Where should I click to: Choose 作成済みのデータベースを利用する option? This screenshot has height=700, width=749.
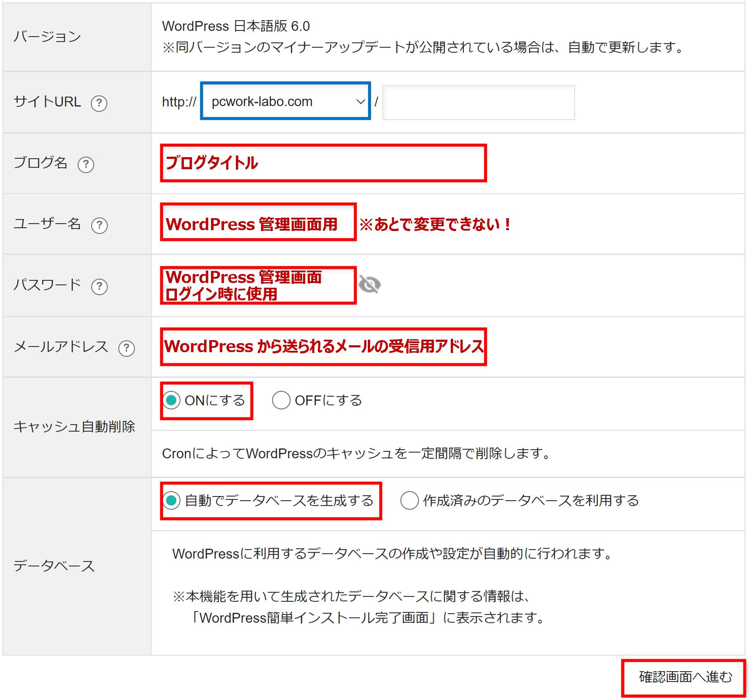click(409, 500)
